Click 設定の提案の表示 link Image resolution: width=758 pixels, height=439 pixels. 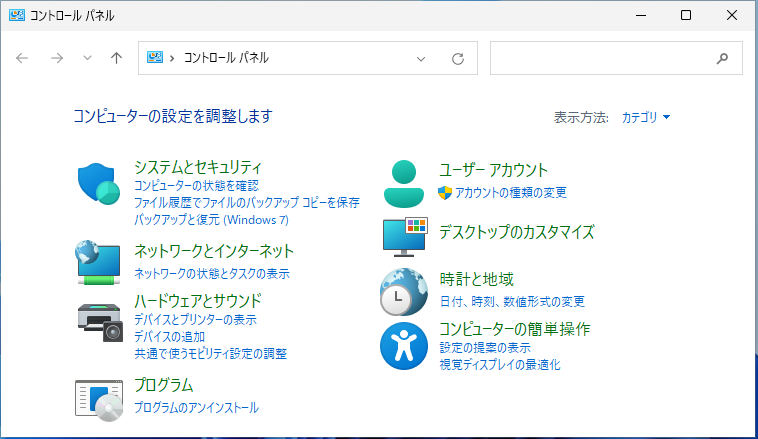(x=485, y=348)
